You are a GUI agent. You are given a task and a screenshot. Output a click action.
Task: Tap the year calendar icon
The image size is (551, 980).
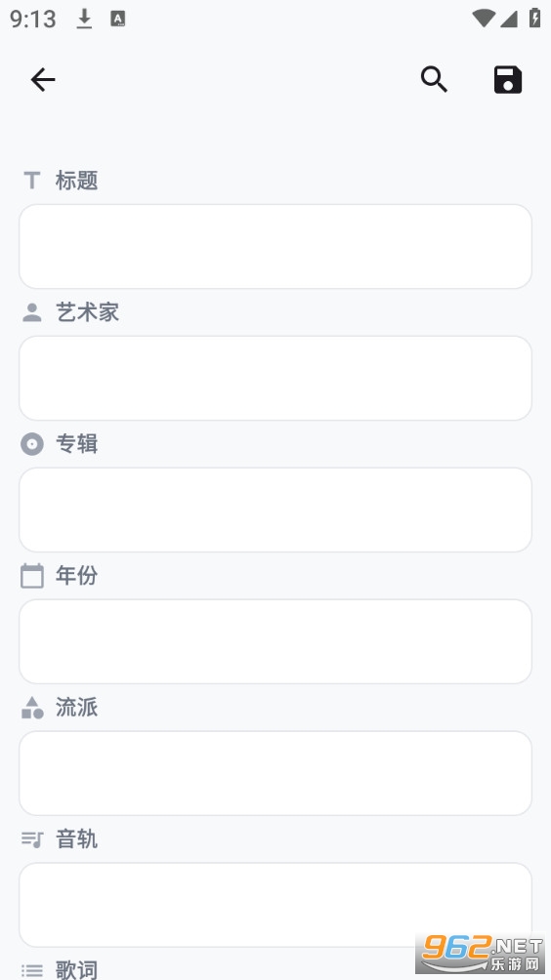click(32, 576)
